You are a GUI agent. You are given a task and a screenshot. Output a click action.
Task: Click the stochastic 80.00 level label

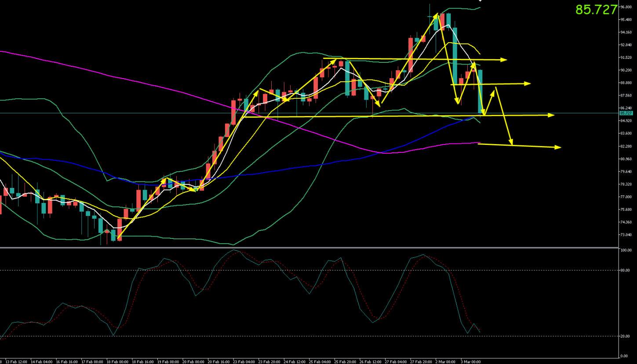[x=626, y=270]
